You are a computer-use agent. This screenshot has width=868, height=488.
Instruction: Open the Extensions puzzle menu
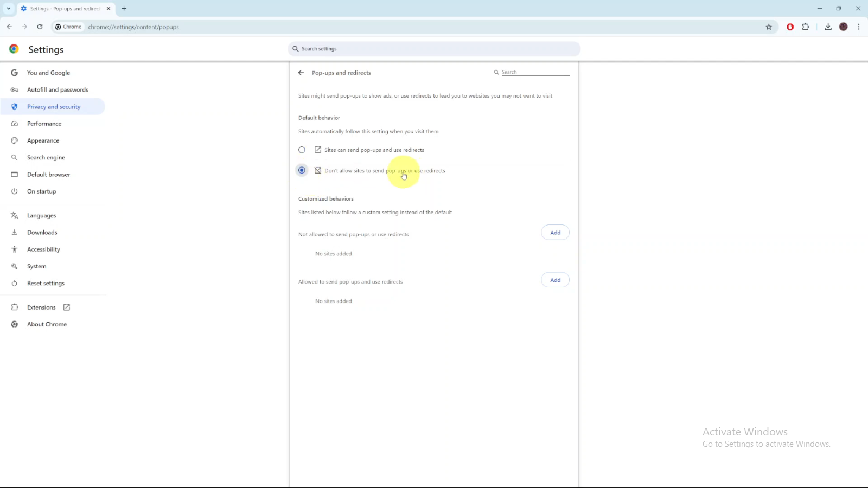tap(806, 27)
